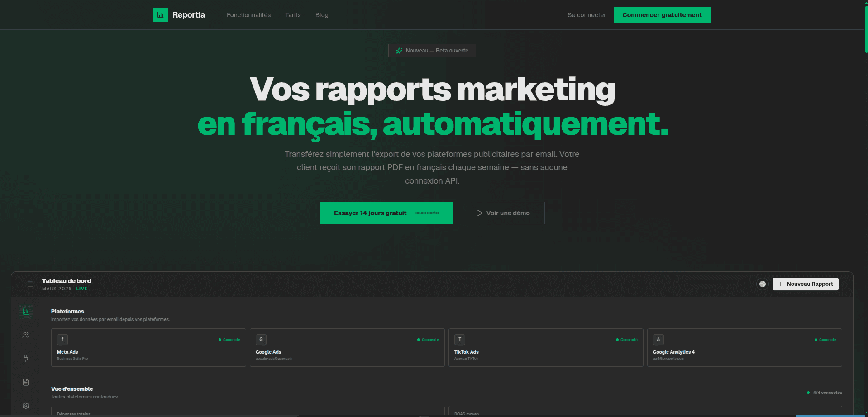
Task: Click the Meta Ads 'f' icon
Action: [62, 340]
